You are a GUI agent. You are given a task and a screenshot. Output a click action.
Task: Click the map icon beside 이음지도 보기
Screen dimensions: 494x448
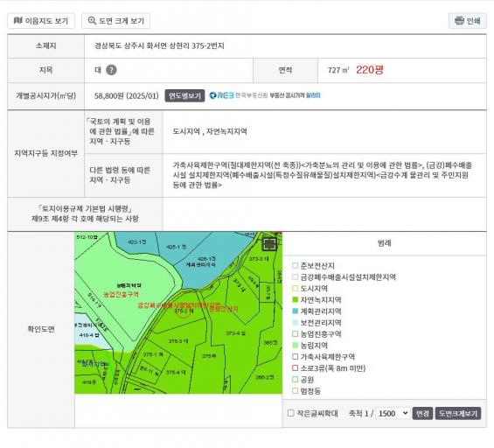pyautogui.click(x=18, y=20)
